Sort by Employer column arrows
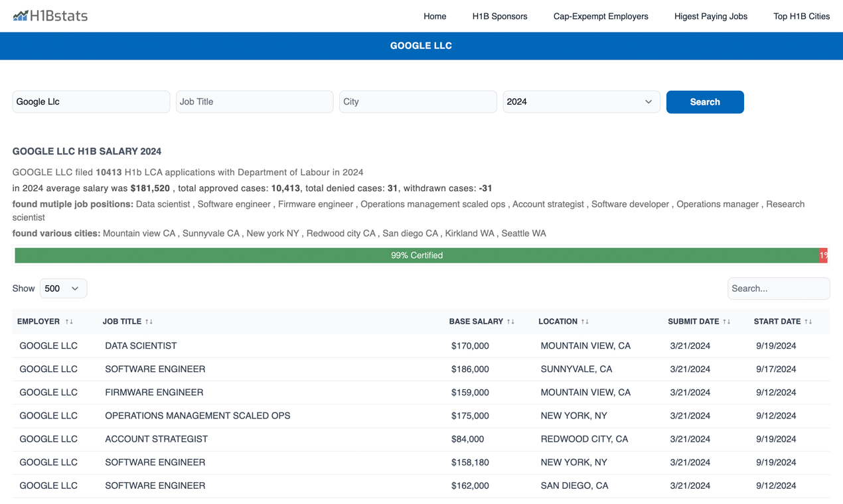The image size is (843, 504). coord(69,322)
